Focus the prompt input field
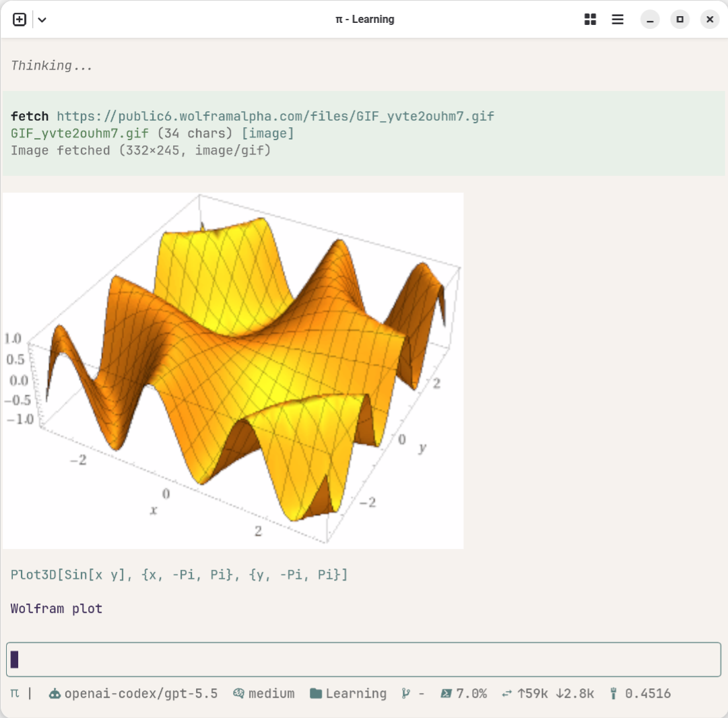Image resolution: width=728 pixels, height=718 pixels. [364, 659]
